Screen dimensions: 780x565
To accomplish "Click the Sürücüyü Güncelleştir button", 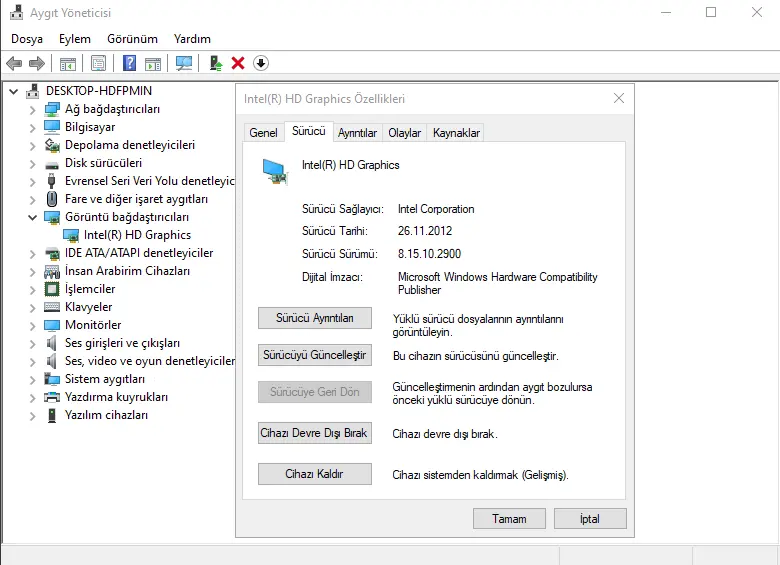I will (314, 355).
